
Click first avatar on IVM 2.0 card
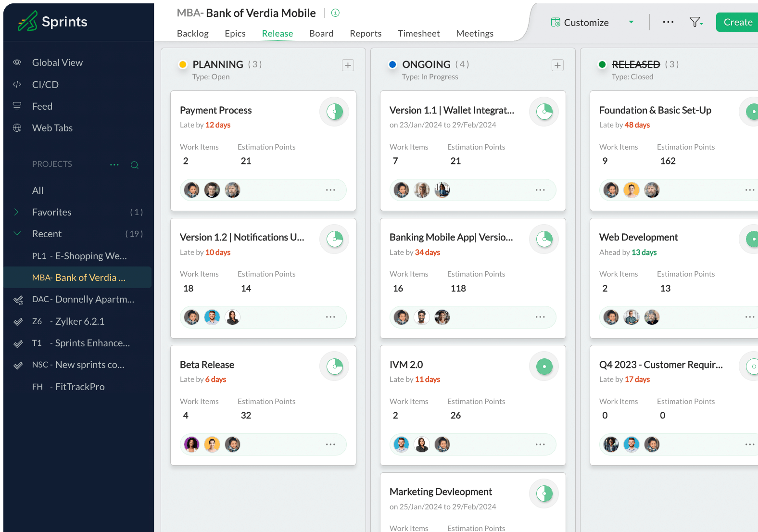tap(401, 444)
